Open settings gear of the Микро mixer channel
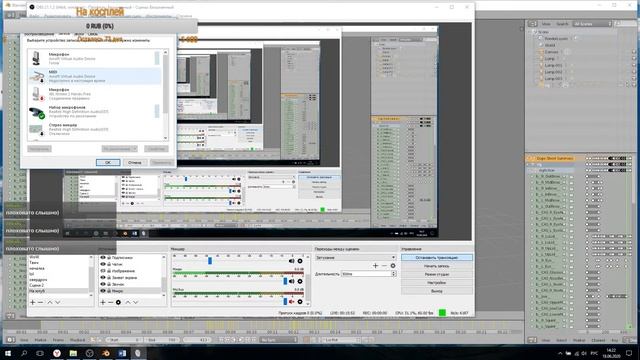The width and height of the screenshot is (640, 360). click(x=300, y=281)
